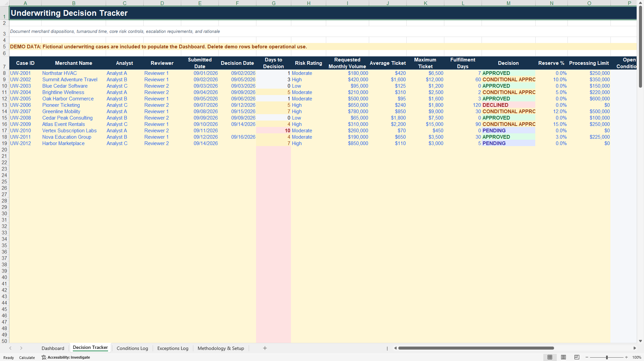Click PENDING decision for UW-2010

[x=508, y=131]
